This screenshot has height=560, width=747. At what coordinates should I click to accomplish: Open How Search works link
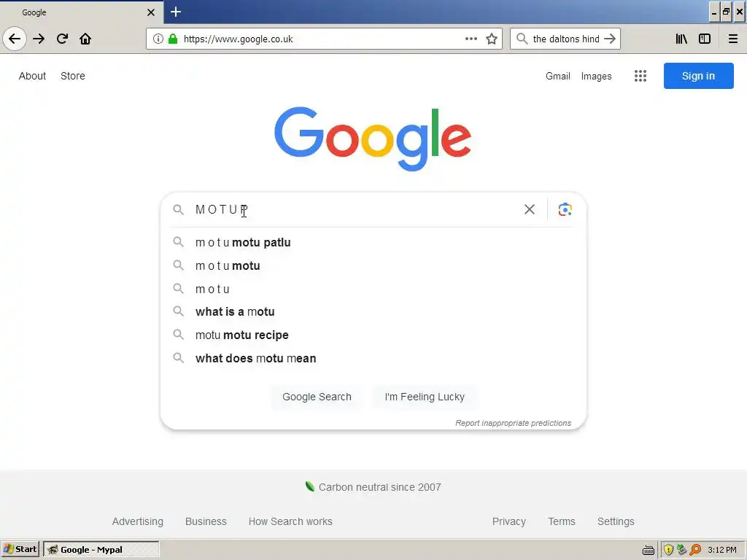(290, 521)
